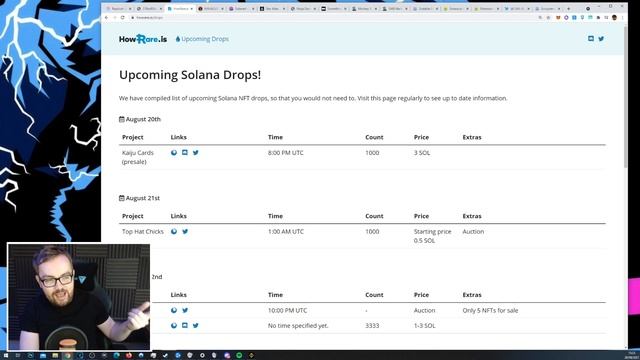640x360 pixels.
Task: Click the 'Starting price 0.5 SOL' cell
Action: tap(433, 236)
